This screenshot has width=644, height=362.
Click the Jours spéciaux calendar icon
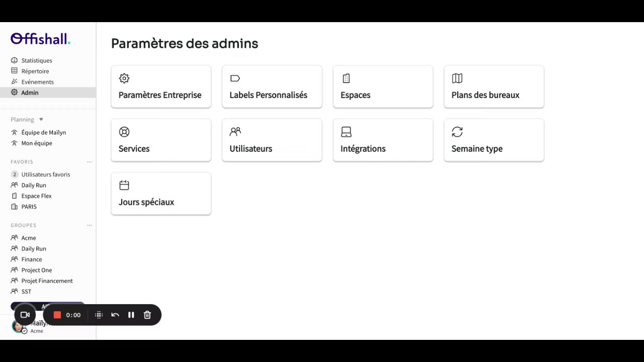(x=124, y=186)
